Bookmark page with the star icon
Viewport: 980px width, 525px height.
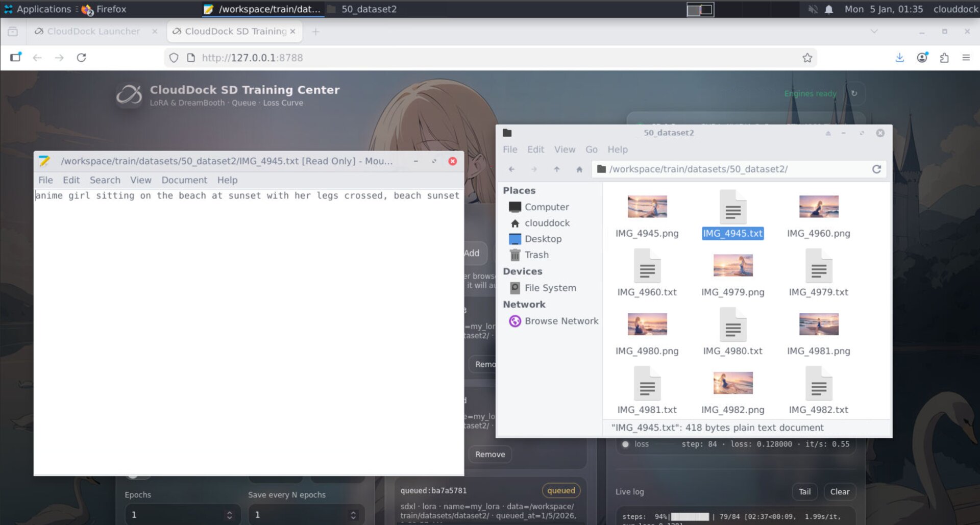(x=807, y=58)
